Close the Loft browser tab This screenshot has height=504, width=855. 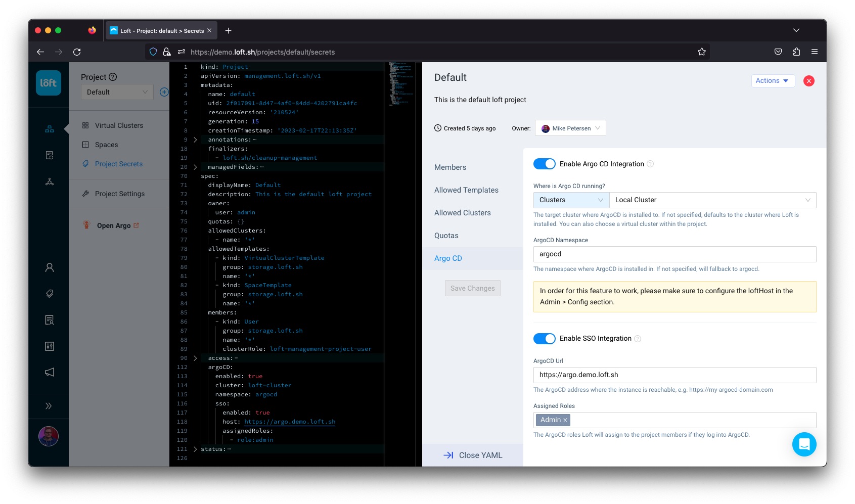click(x=209, y=31)
